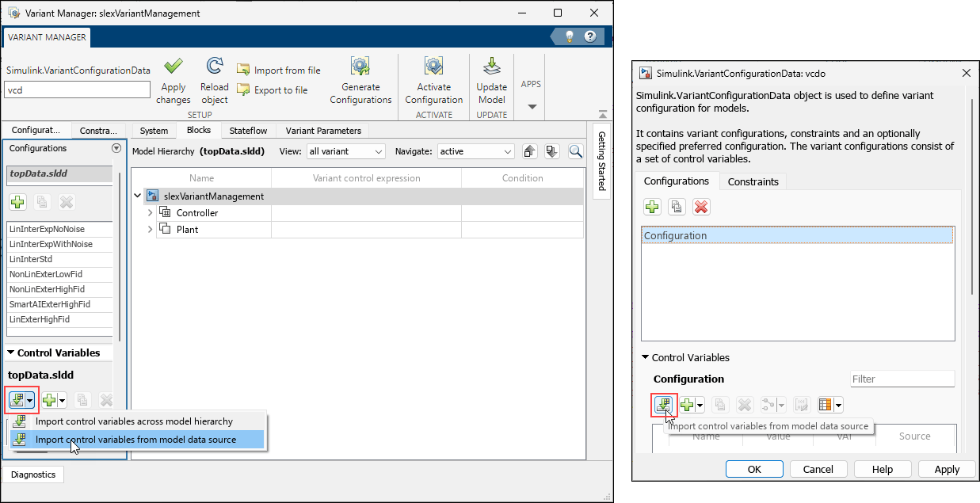Screen dimensions: 980x503
Task: Select the VARIANT MANAGER ribbon tab
Action: point(48,37)
